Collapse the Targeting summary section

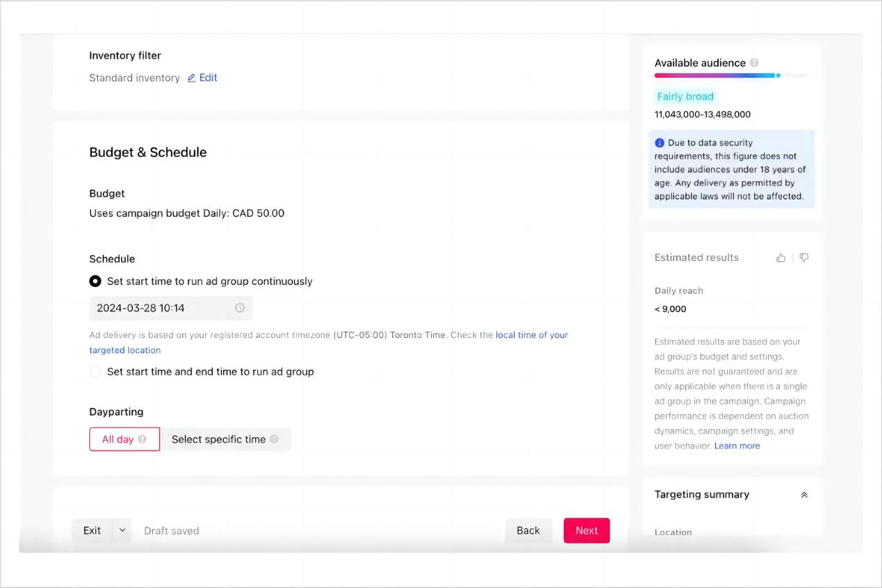804,495
